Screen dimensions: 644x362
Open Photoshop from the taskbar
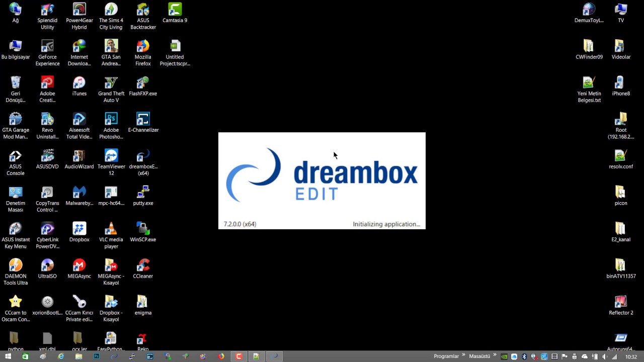click(96, 356)
